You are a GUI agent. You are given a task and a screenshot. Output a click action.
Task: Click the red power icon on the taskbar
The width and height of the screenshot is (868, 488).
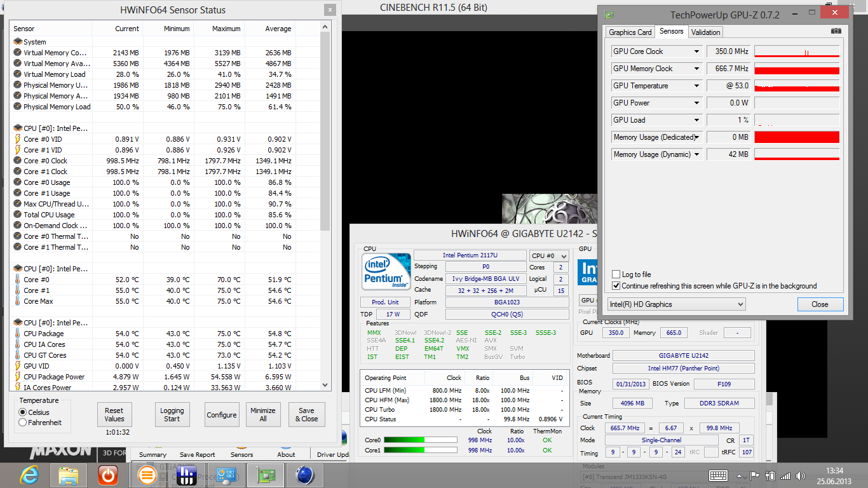(108, 475)
